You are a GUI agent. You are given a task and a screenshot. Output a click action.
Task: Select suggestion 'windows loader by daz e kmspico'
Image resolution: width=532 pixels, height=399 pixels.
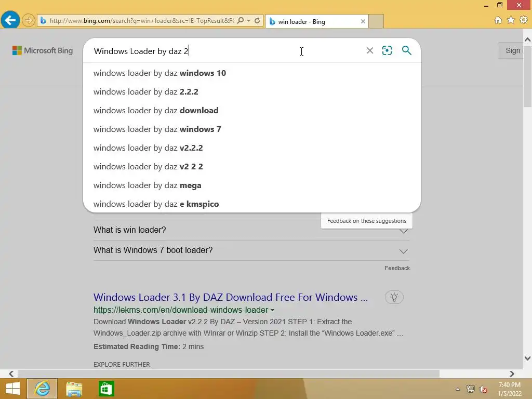coord(252,204)
